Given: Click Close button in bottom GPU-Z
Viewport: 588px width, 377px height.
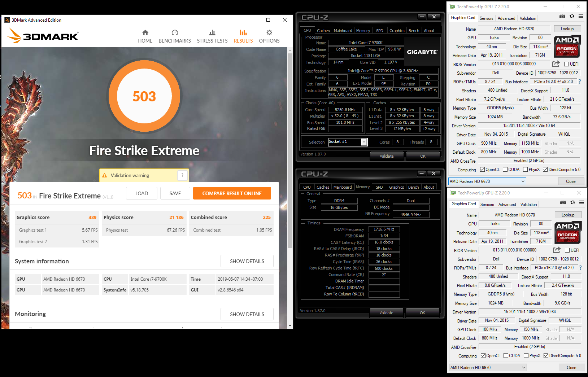Looking at the screenshot, I should 571,368.
